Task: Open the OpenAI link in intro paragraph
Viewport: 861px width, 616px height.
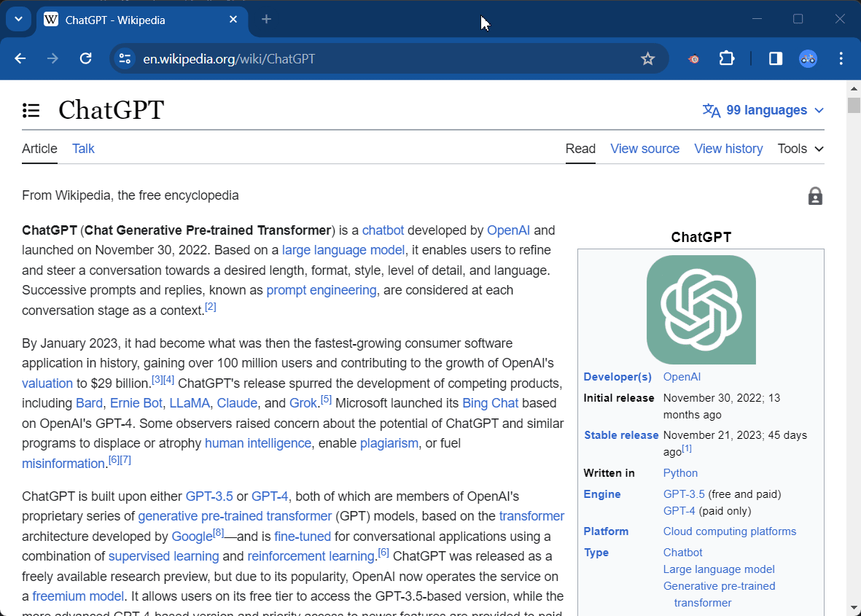Action: click(x=508, y=230)
